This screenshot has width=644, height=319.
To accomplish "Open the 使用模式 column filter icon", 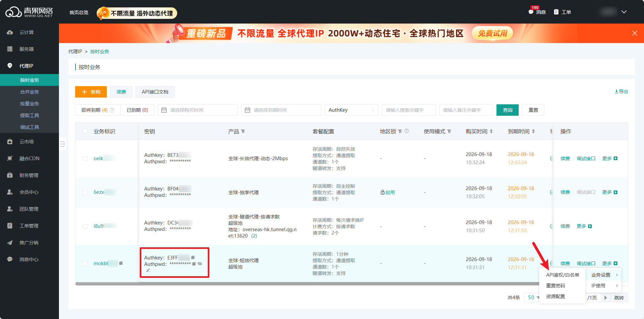I will coord(449,131).
